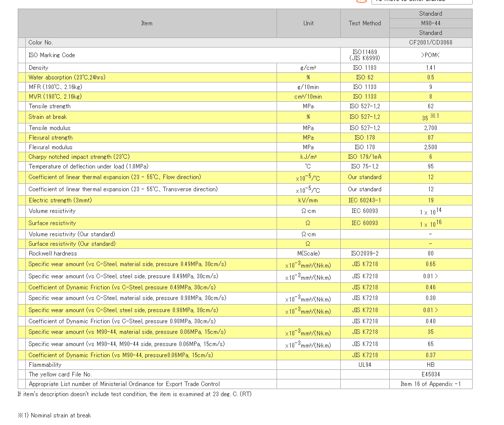
Task: Click the 'Test Method' column header
Action: point(365,23)
